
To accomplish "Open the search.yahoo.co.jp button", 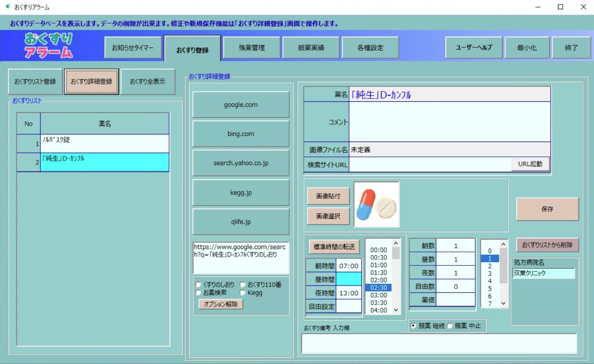I will (241, 163).
